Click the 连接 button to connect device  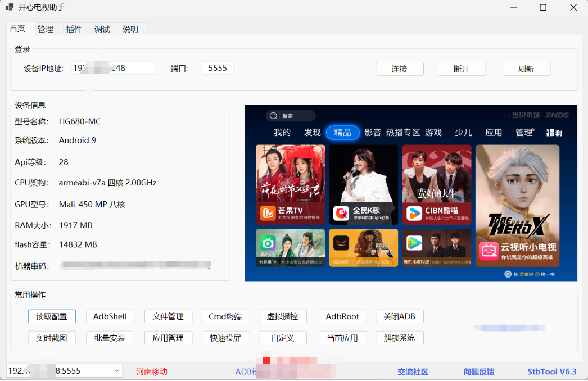pyautogui.click(x=399, y=69)
